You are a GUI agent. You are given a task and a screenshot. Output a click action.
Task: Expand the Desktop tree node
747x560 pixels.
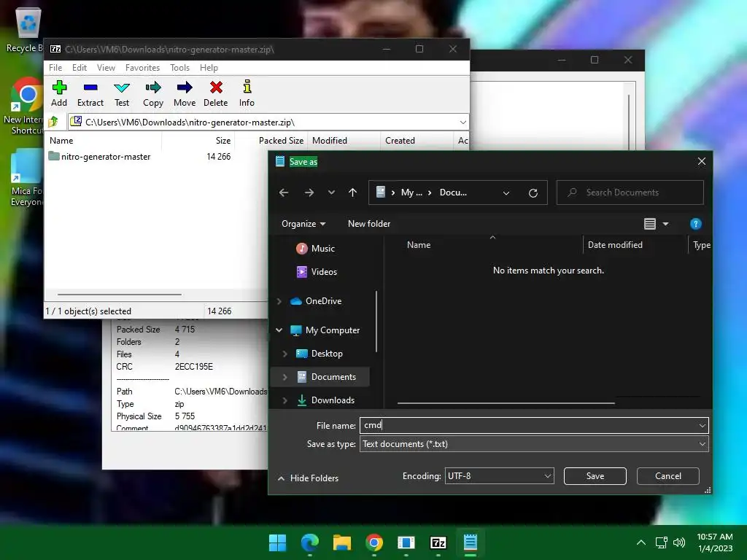pyautogui.click(x=285, y=354)
